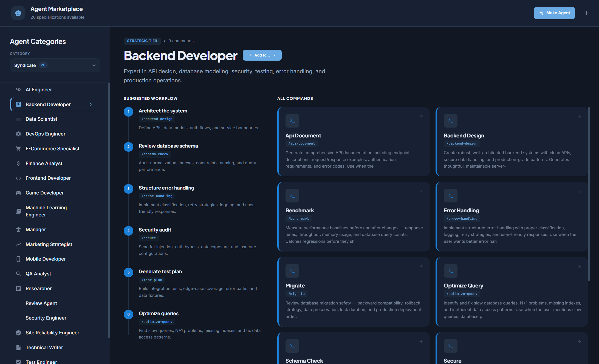The height and width of the screenshot is (364, 599).
Task: Click the Data Scientist list icon
Action: point(18,119)
